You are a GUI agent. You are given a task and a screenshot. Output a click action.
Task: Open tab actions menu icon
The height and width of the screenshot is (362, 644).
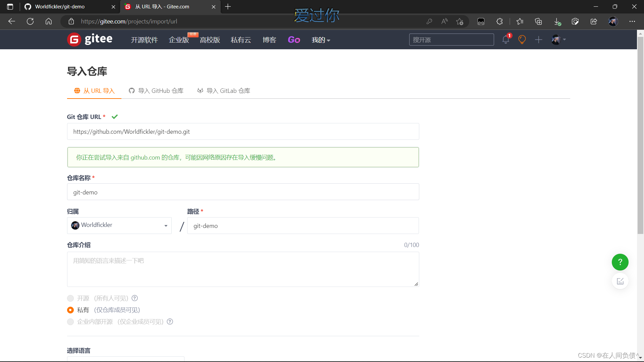click(x=10, y=7)
